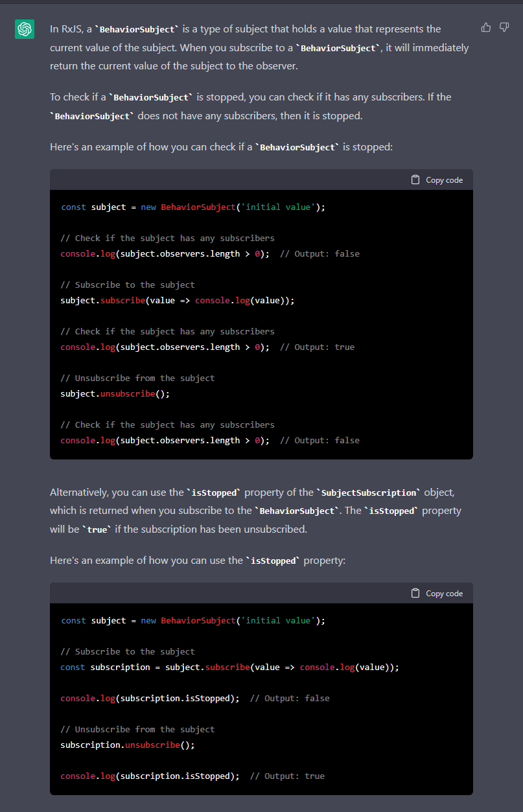The image size is (523, 812).
Task: Click the 'subscription.isStopped' console.log line
Action: [x=149, y=698]
